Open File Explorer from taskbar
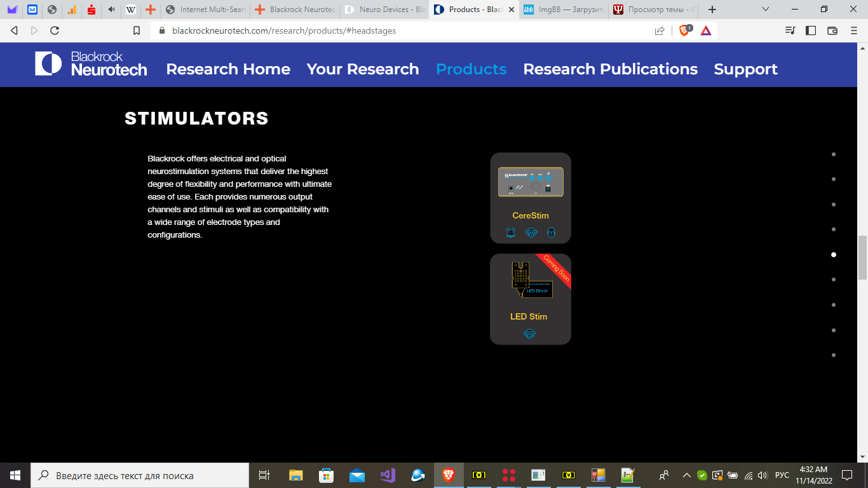This screenshot has width=868, height=488. pos(295,475)
